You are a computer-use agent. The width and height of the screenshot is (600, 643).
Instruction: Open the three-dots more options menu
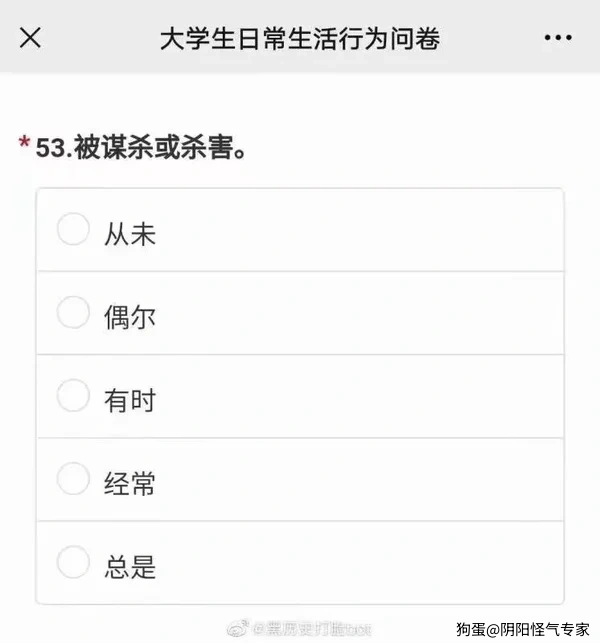coord(558,38)
